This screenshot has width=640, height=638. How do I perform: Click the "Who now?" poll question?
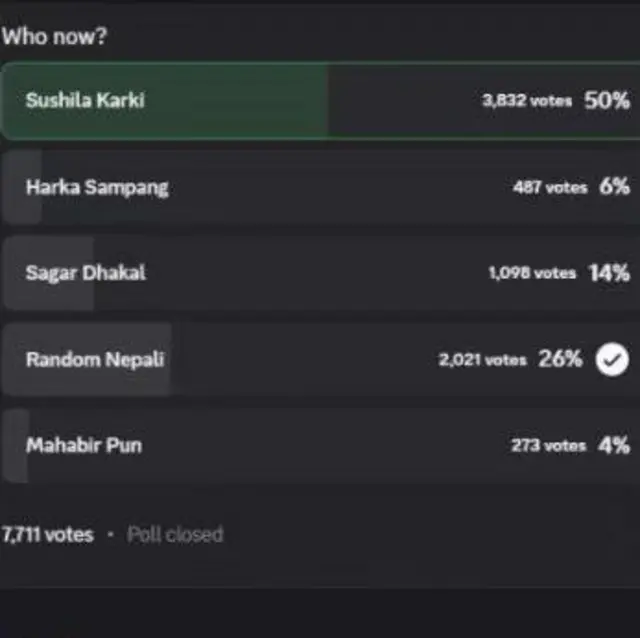coord(54,37)
